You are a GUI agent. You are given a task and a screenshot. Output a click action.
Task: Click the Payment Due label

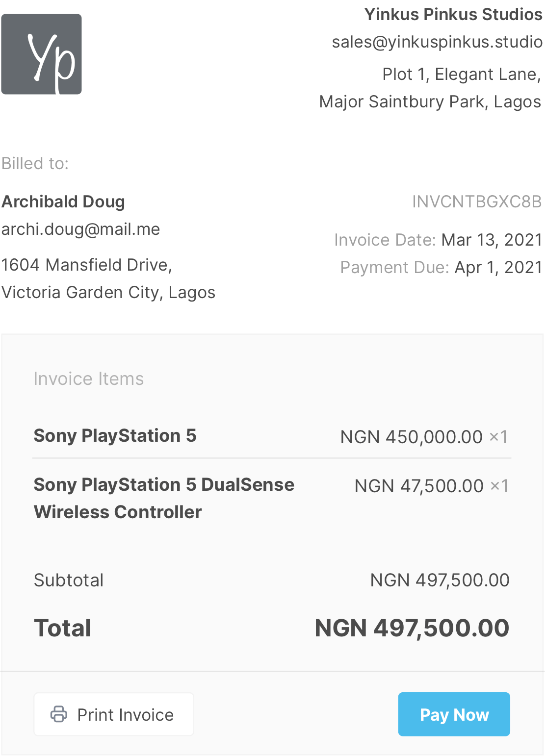394,267
